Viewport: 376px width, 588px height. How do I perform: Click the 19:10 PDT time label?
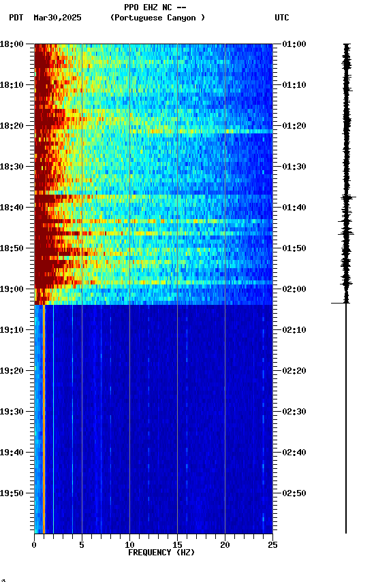(12, 330)
